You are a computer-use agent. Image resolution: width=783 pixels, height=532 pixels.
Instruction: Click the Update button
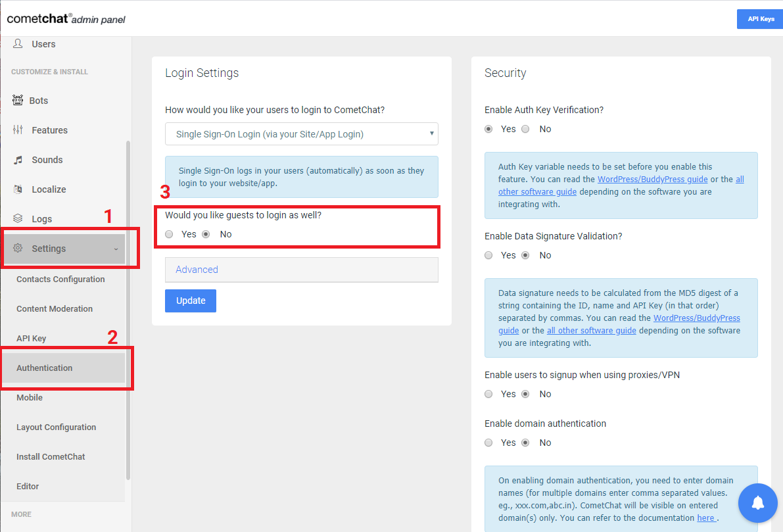[x=191, y=301]
